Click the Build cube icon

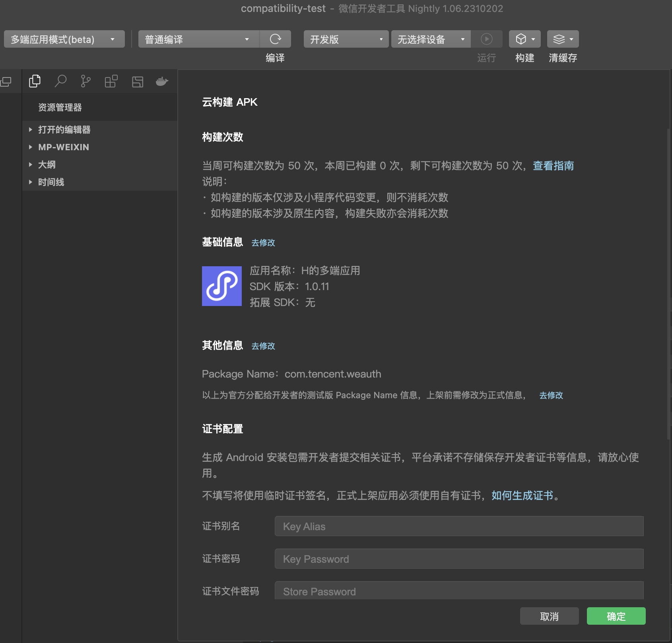(x=521, y=39)
